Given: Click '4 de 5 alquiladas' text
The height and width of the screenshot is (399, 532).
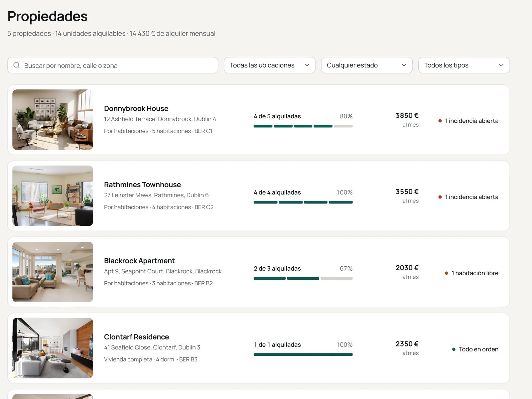Looking at the screenshot, I should pos(277,116).
